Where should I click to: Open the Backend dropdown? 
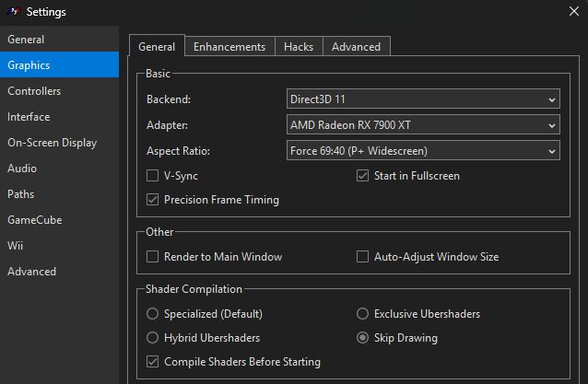click(423, 99)
